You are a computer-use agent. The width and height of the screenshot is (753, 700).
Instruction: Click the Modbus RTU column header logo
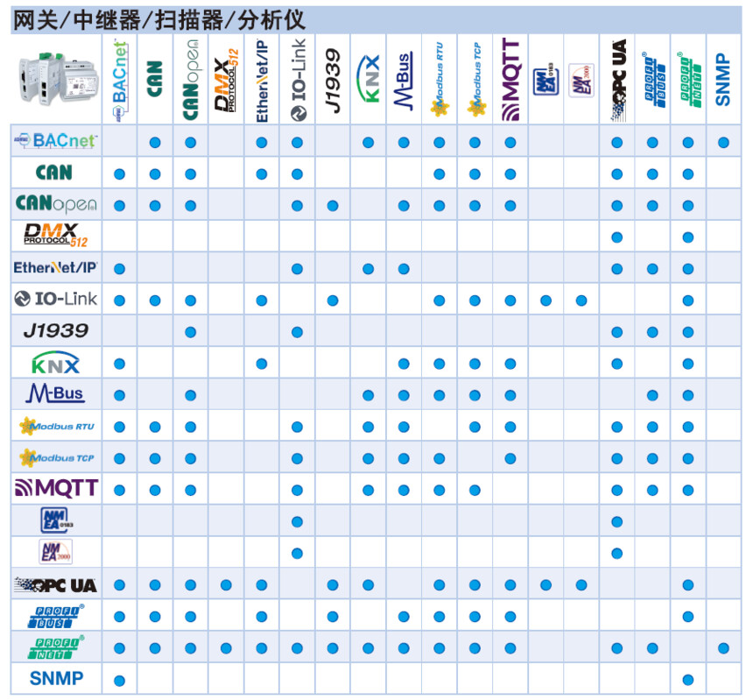tap(439, 80)
